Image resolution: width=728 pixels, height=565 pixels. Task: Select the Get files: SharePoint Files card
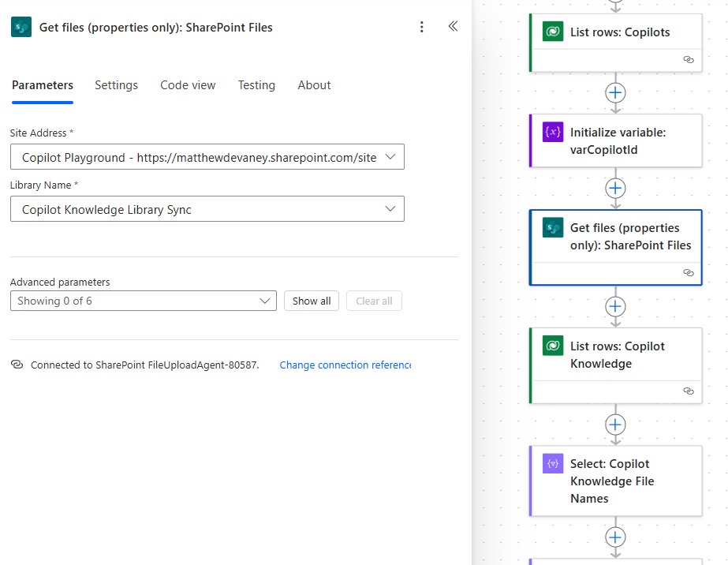(616, 247)
